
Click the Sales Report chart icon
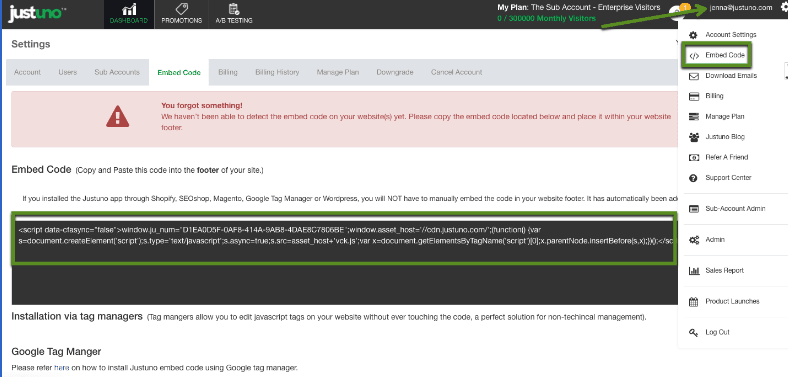pyautogui.click(x=694, y=270)
